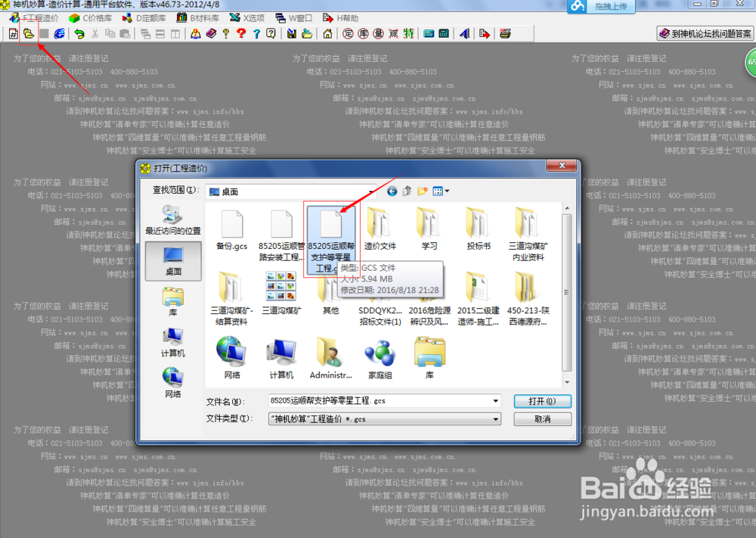Click the 拖拽上传 upload button
The width and height of the screenshot is (756, 538).
tap(601, 6)
